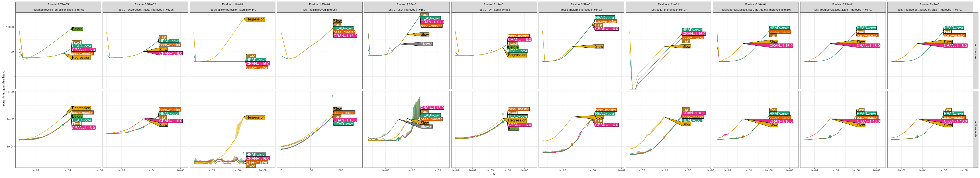Viewport: 980px width, 178px height.
Task: Click '1e+05' x-axis tick under DT[by] plot
Action: (524, 170)
